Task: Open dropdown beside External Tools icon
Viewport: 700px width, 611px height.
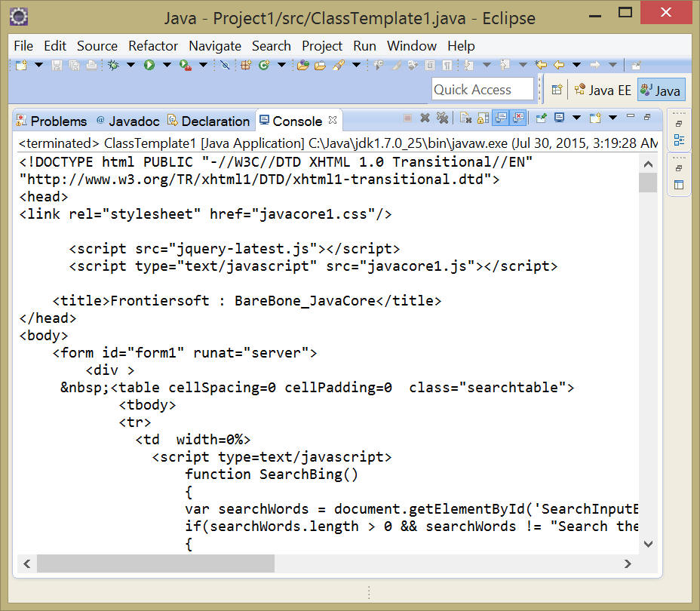Action: click(203, 65)
